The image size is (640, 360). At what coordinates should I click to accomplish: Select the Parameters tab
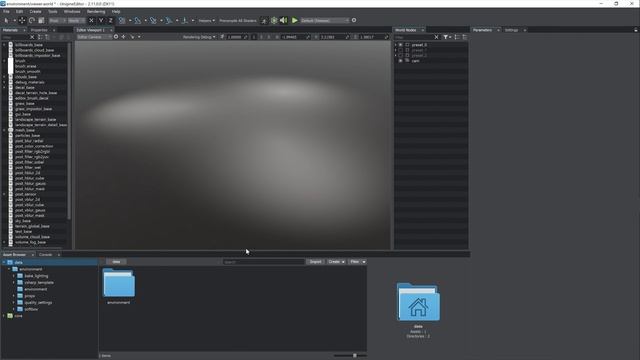[482, 30]
